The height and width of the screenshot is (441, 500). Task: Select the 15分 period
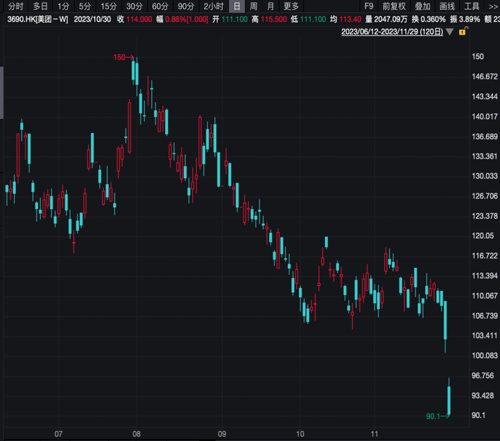click(109, 6)
